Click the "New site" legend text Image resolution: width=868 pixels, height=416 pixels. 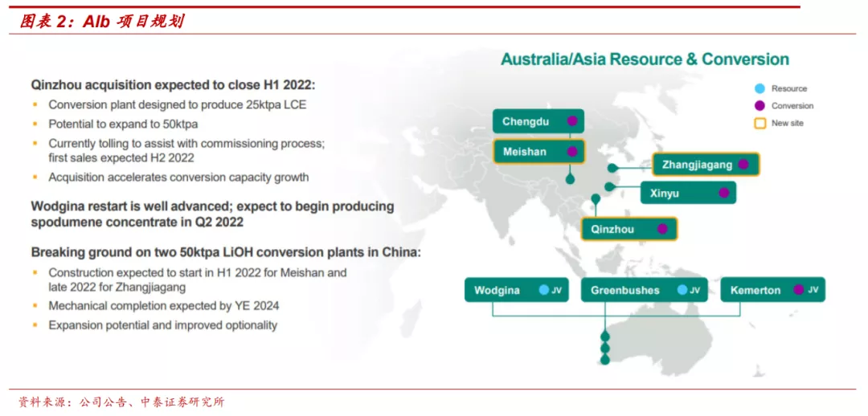tap(787, 123)
